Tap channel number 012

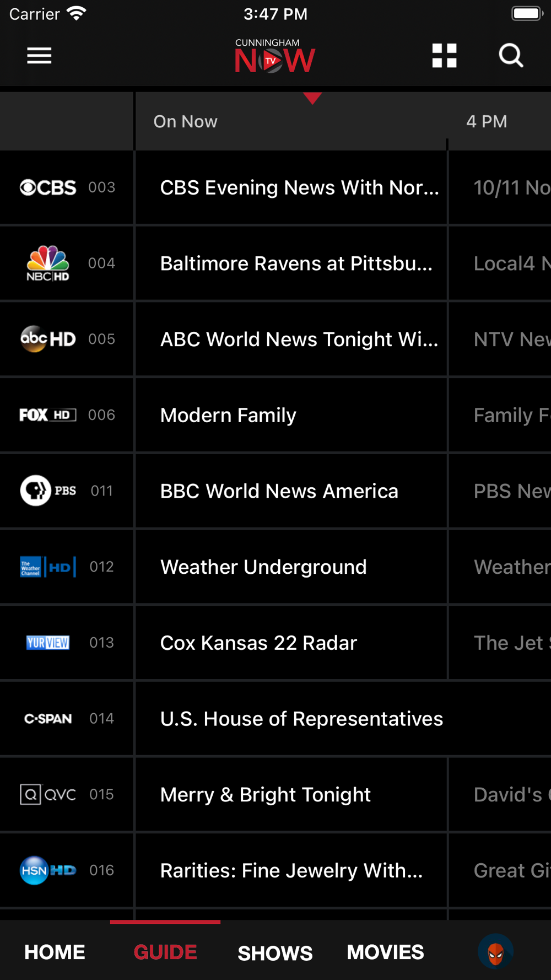pos(102,567)
